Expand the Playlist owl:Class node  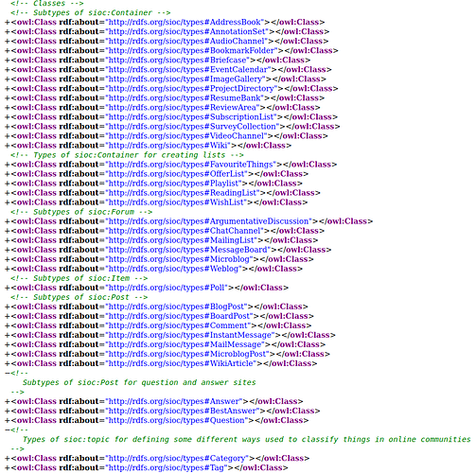(x=8, y=184)
